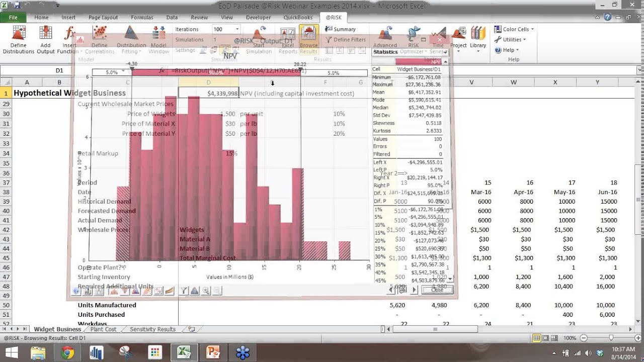Viewport: 644px width, 362px height.
Task: Click the zoom in plus button
Action: tap(638, 338)
